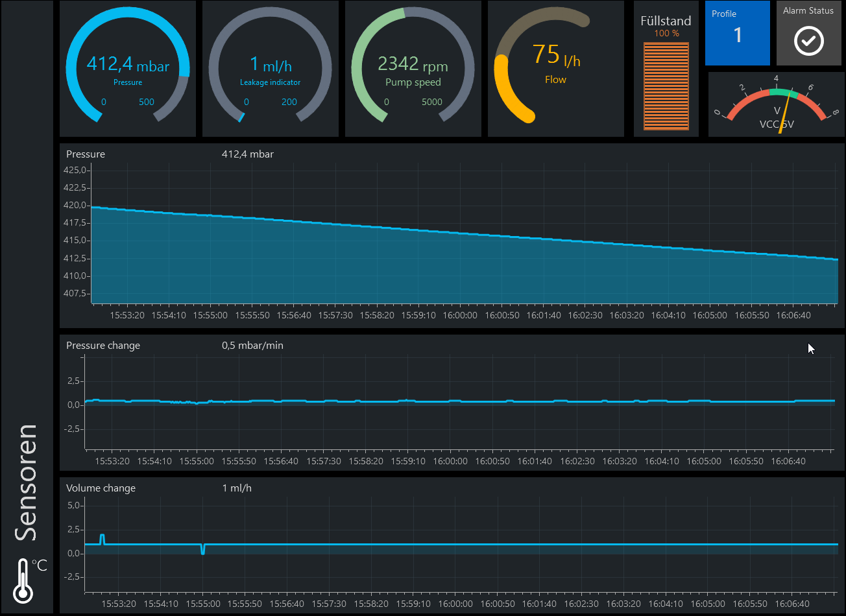Click the Pressure change chart title

[103, 346]
